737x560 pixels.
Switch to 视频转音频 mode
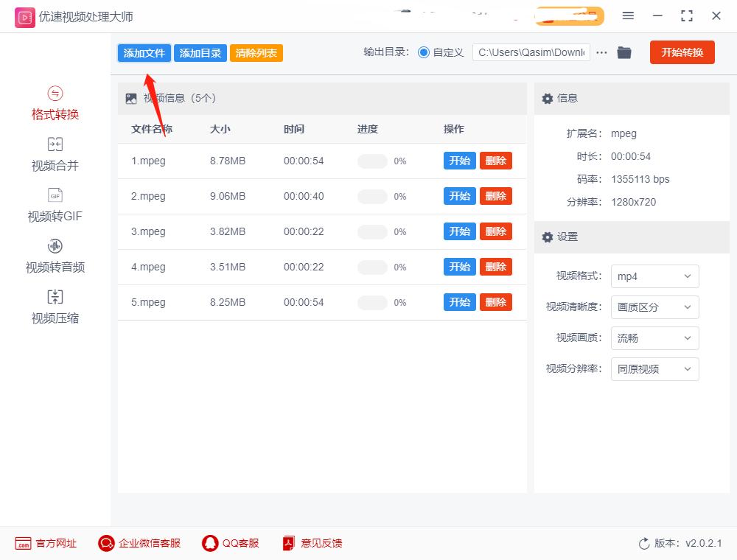(55, 256)
